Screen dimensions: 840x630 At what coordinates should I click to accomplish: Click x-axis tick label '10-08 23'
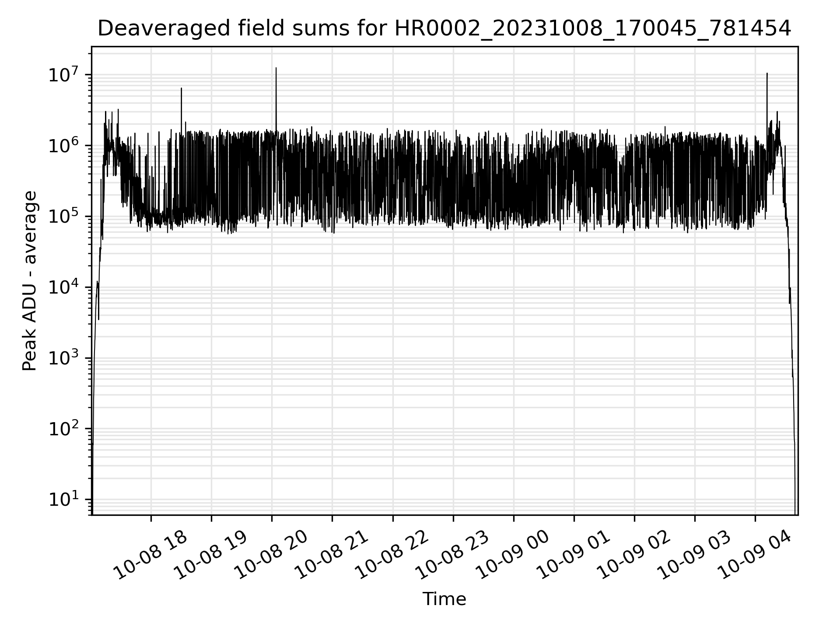(x=453, y=555)
